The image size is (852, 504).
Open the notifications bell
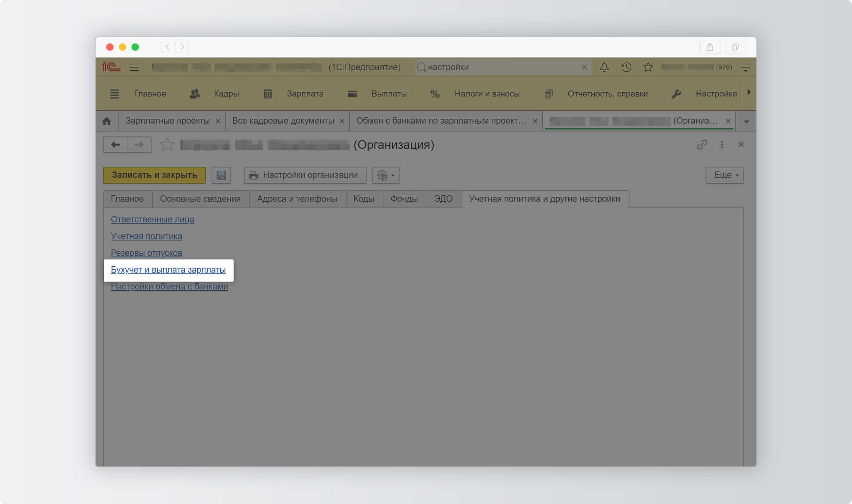click(604, 67)
